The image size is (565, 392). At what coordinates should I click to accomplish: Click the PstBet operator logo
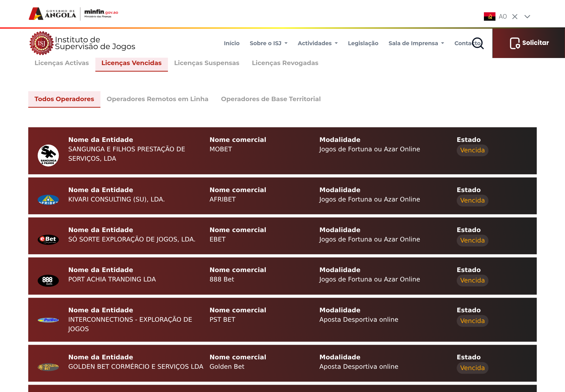48,320
